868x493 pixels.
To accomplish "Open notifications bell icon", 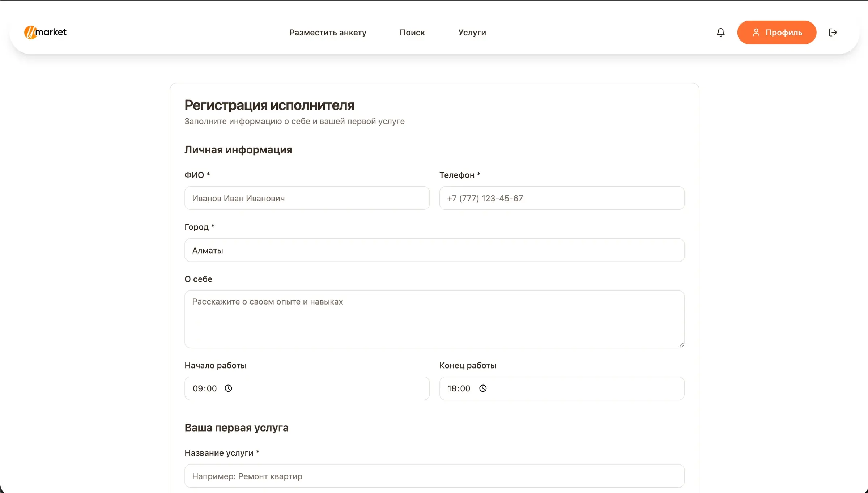I will pos(720,33).
